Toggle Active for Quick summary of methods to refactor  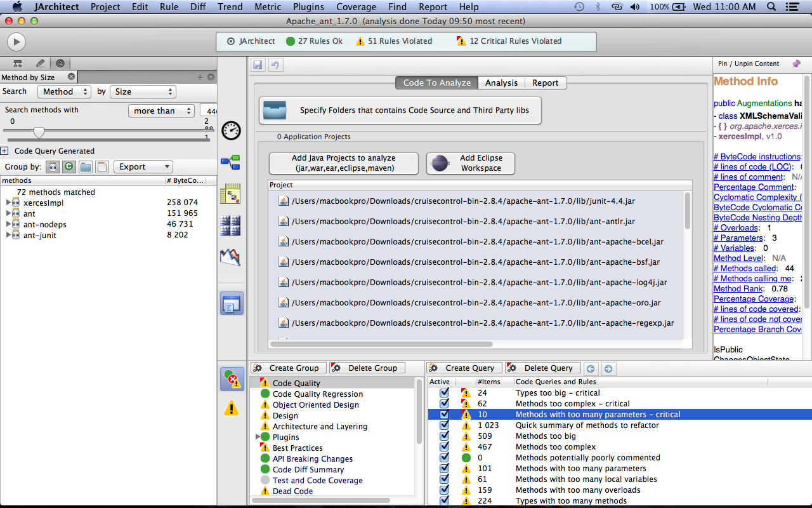click(444, 425)
